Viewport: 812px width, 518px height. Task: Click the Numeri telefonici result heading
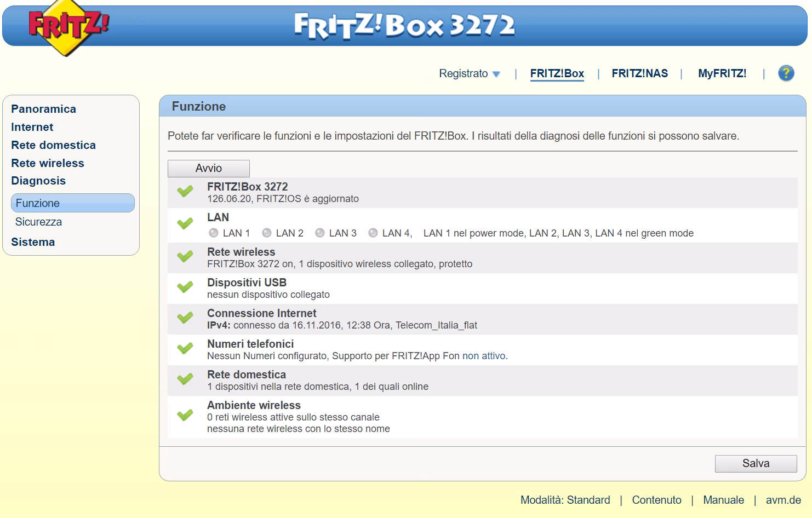pyautogui.click(x=250, y=344)
